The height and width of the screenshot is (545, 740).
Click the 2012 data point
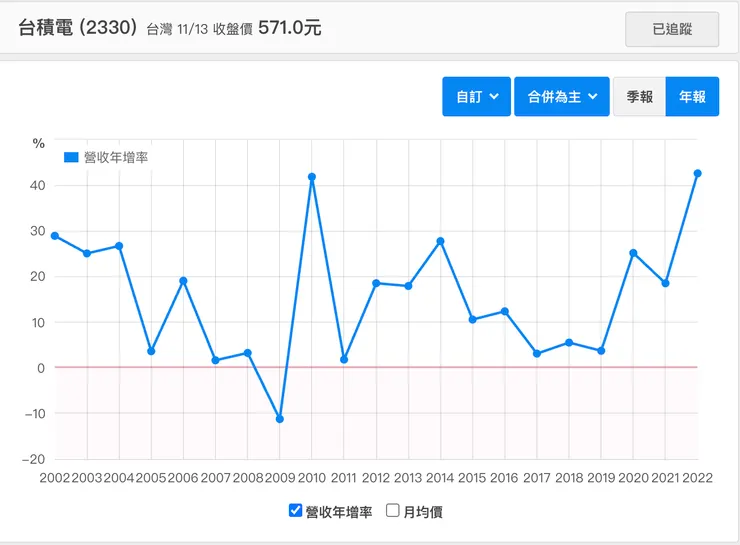pyautogui.click(x=376, y=283)
